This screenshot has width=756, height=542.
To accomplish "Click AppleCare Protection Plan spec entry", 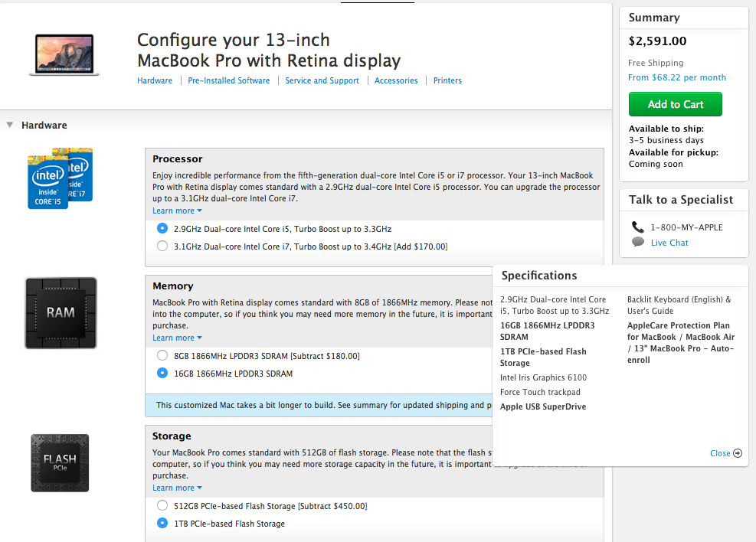I will 681,342.
